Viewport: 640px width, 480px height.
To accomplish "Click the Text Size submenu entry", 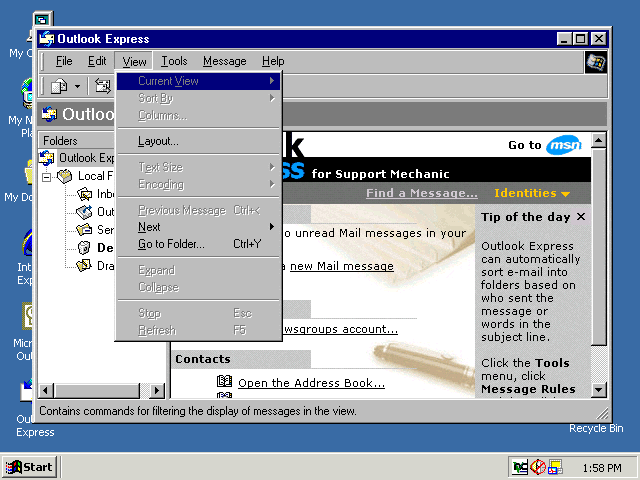I will click(x=199, y=167).
